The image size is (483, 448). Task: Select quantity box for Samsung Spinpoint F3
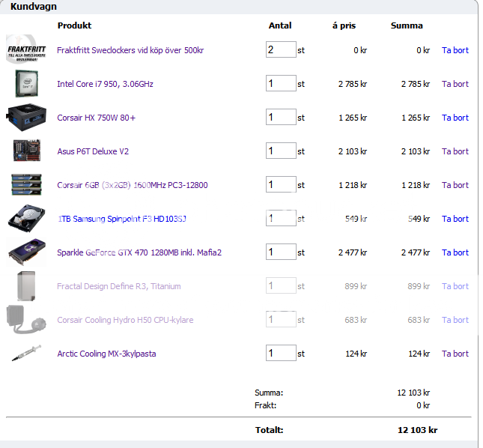[x=281, y=218]
